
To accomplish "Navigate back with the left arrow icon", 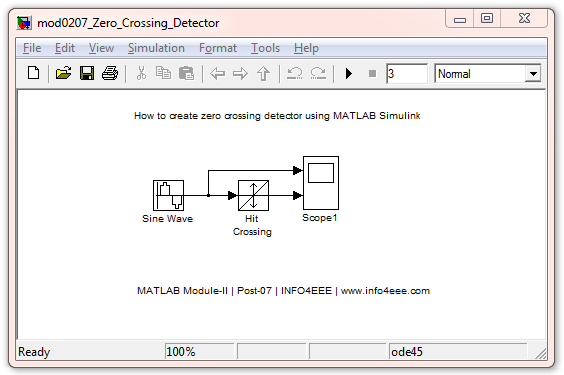I will point(217,74).
